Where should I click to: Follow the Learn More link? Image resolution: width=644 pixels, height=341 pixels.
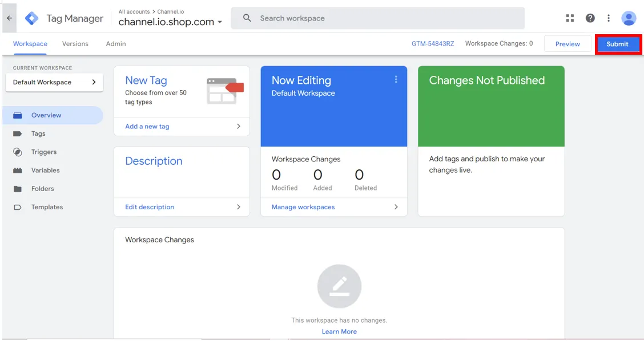coord(339,332)
